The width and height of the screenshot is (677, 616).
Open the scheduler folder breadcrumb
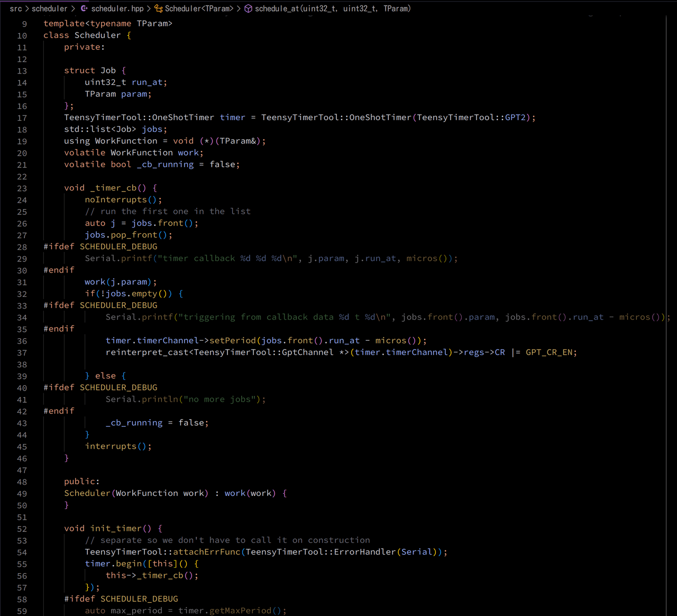coord(49,8)
